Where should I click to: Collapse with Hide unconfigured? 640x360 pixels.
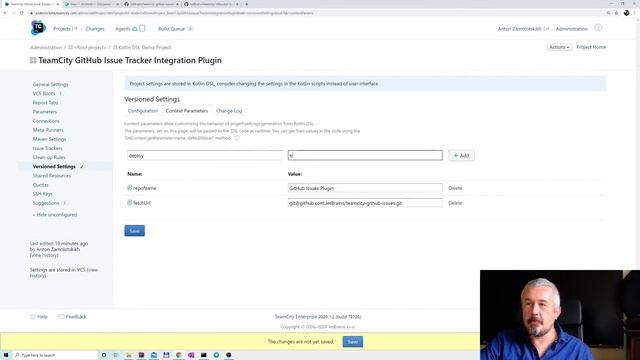55,215
